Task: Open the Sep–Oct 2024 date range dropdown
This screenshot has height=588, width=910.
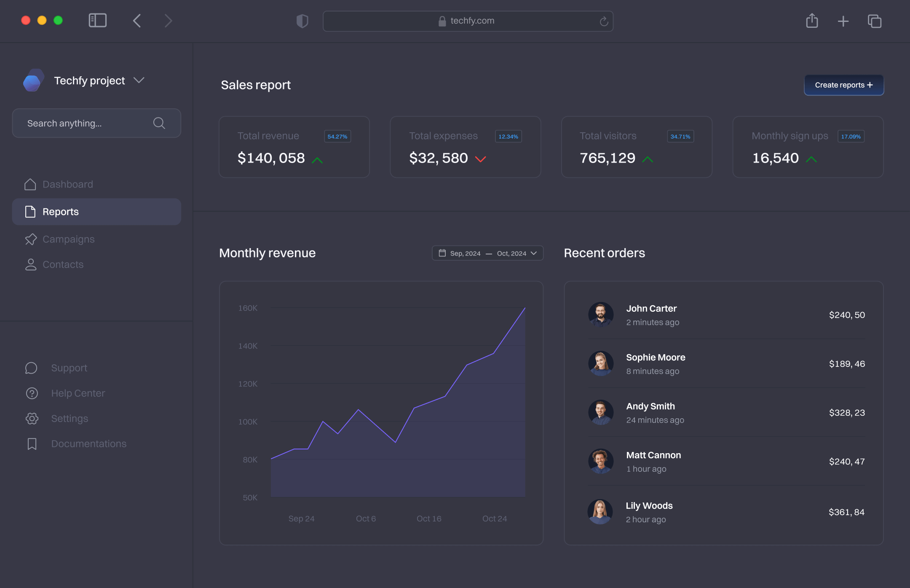Action: [487, 253]
